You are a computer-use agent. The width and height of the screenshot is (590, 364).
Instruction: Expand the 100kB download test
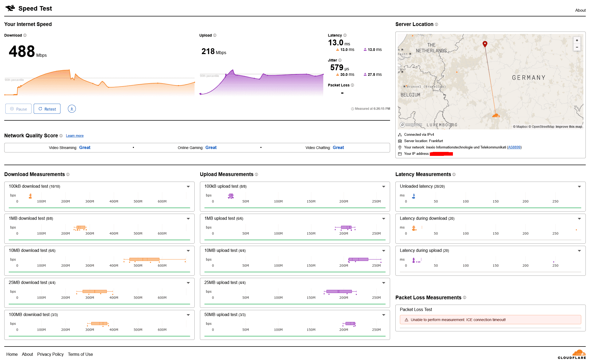pos(188,187)
